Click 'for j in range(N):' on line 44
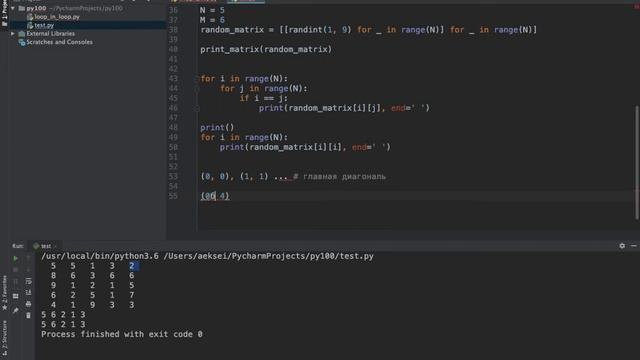 pos(264,89)
